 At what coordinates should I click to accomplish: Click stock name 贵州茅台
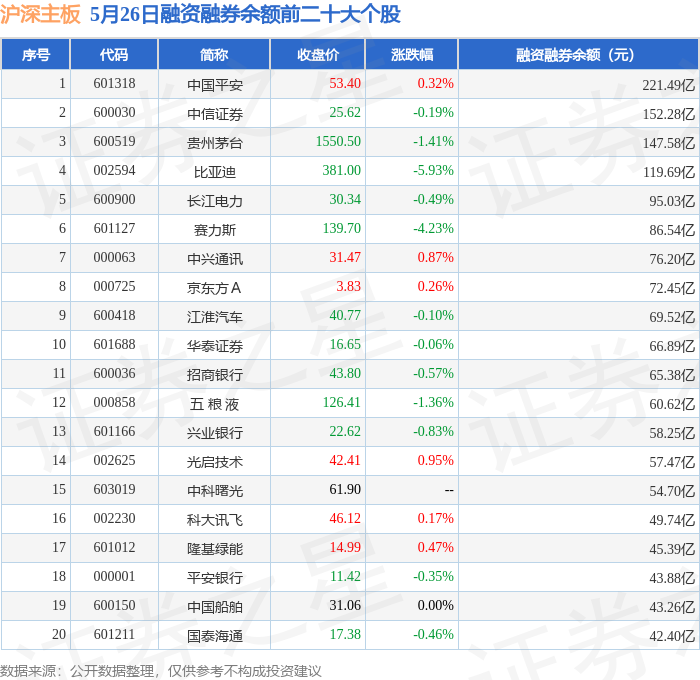[215, 143]
